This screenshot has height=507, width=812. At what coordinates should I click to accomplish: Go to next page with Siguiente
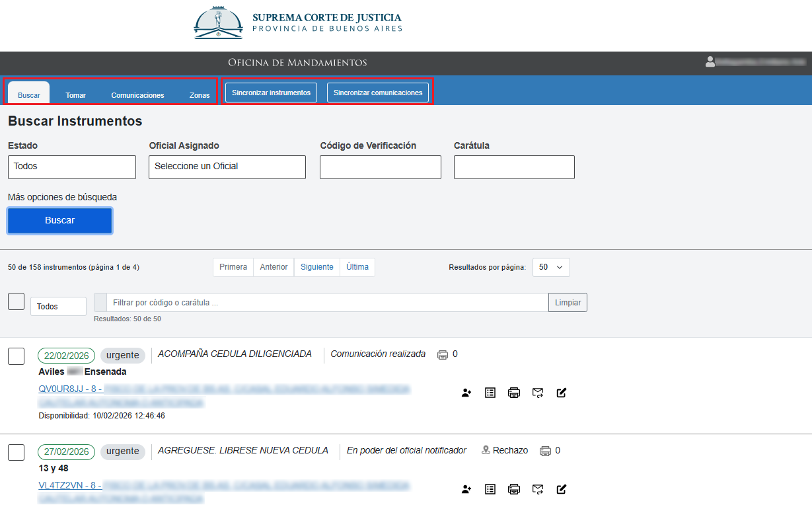[316, 267]
